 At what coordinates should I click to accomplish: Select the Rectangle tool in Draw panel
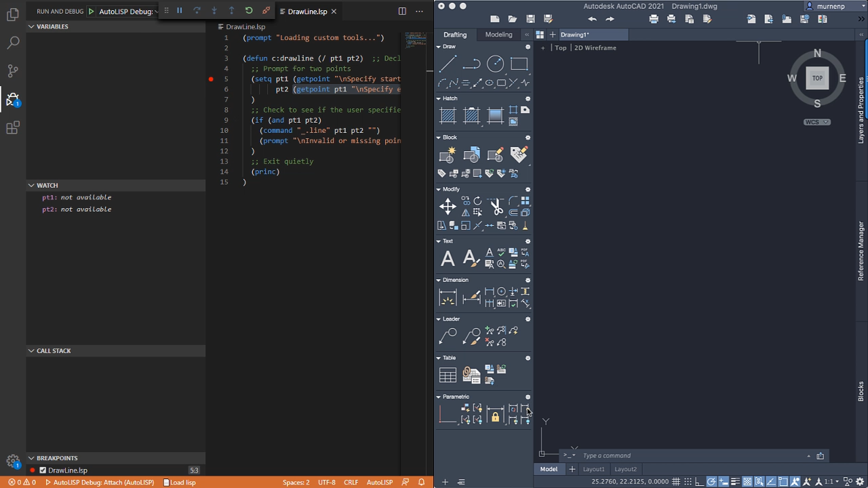(x=519, y=64)
